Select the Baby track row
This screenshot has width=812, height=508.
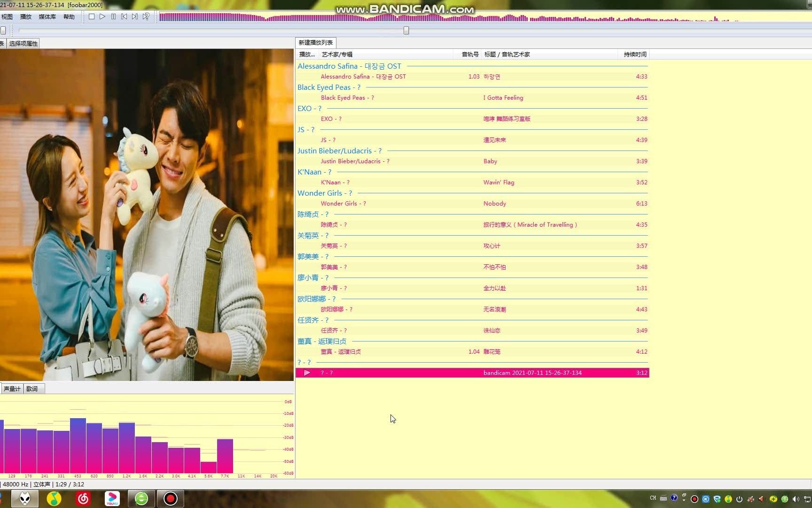point(472,161)
